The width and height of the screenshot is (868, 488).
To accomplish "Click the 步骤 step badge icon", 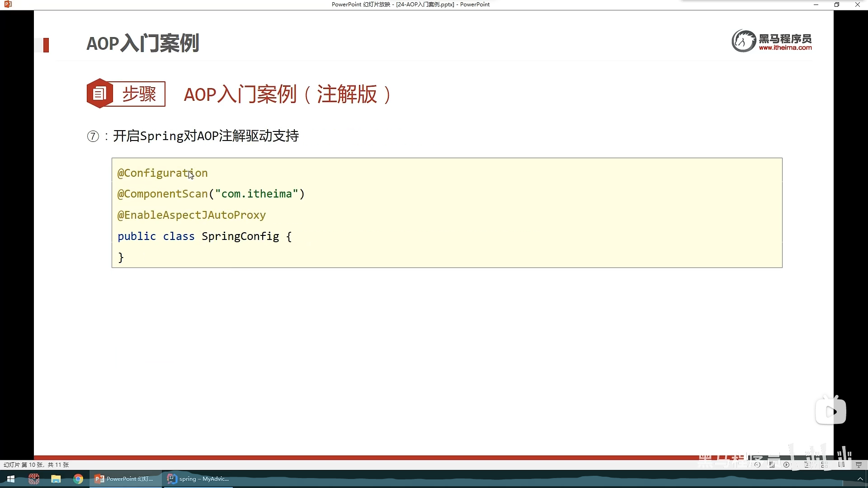I will tap(100, 94).
